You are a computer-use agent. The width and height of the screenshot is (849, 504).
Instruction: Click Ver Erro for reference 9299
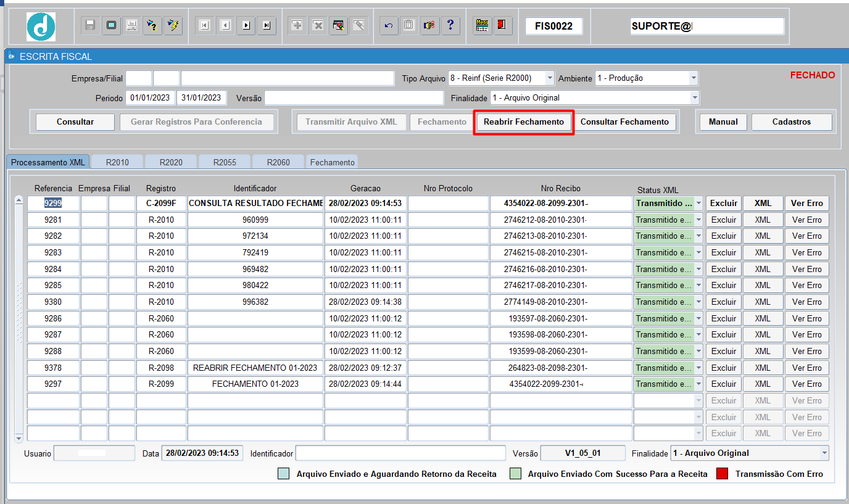[807, 203]
